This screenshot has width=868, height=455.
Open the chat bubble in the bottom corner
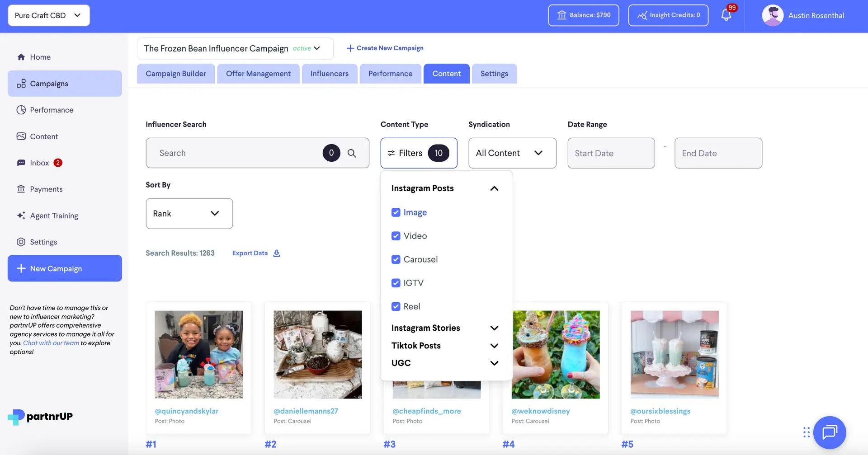click(x=830, y=432)
